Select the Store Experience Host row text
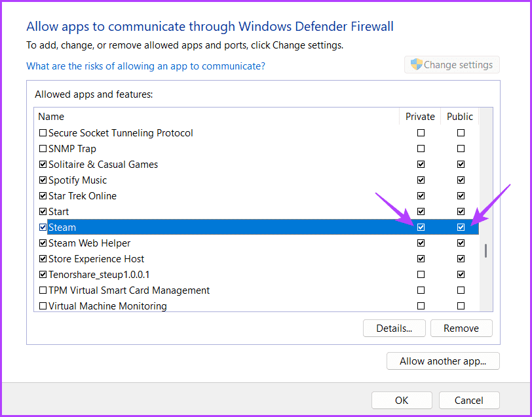The image size is (532, 417). coord(96,259)
